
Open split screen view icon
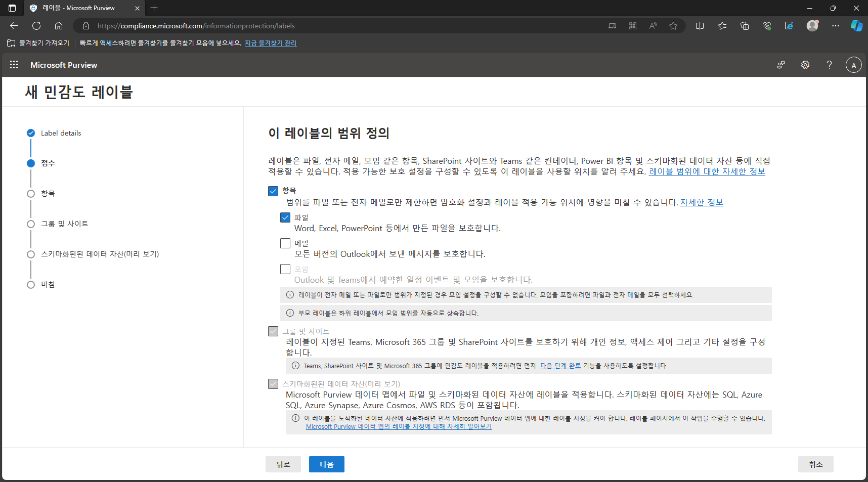(x=700, y=26)
